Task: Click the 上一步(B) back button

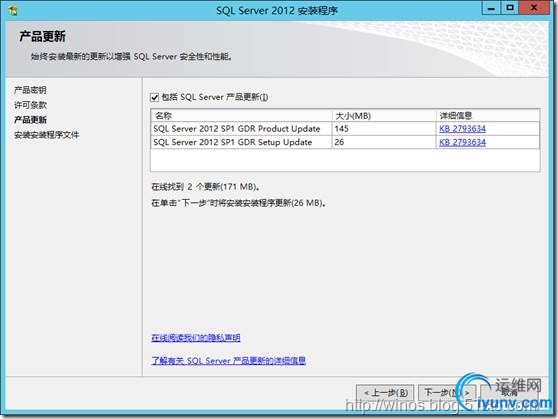Action: (x=385, y=393)
